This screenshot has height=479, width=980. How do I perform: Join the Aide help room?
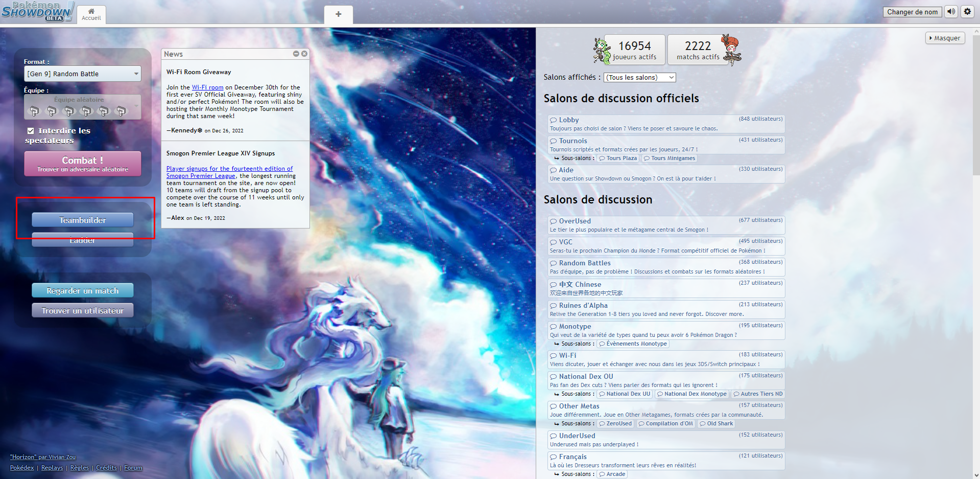pyautogui.click(x=666, y=174)
